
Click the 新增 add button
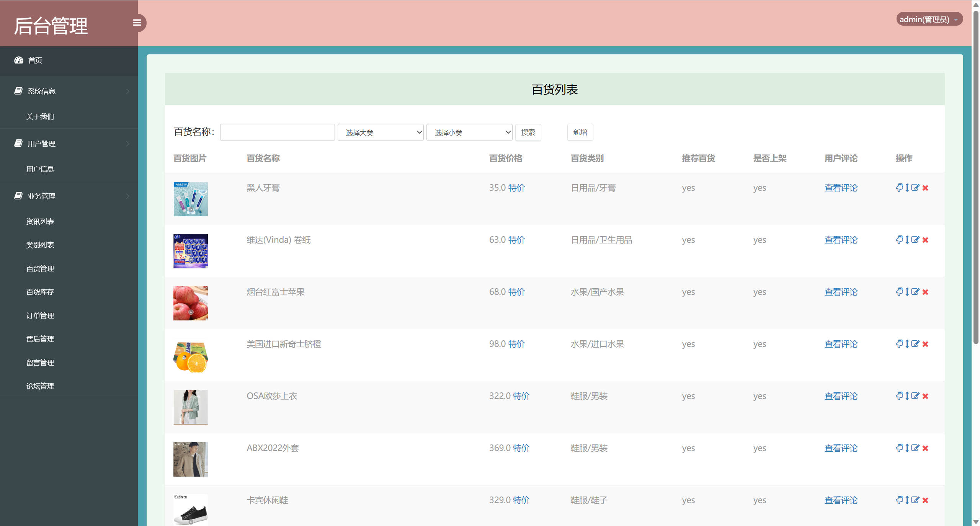pos(580,132)
